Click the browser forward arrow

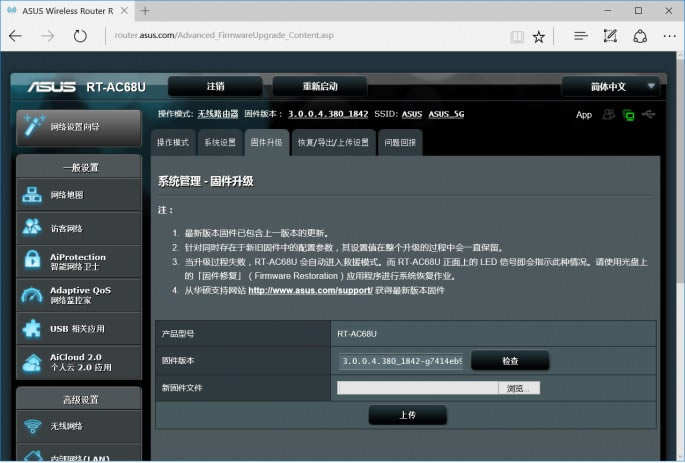48,36
